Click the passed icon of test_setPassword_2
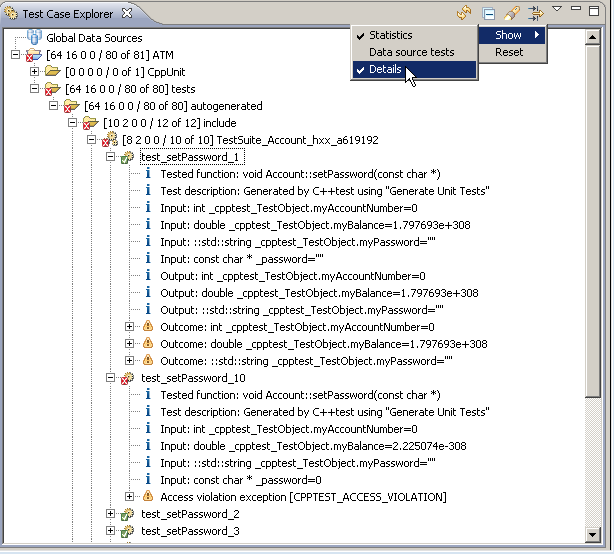Viewport: 614px width, 554px height. [127, 514]
